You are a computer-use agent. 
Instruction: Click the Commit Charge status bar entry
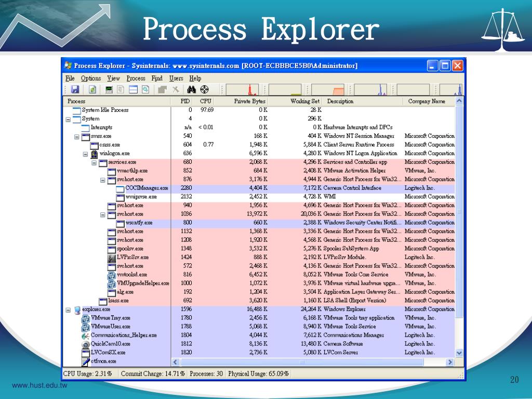point(153,374)
